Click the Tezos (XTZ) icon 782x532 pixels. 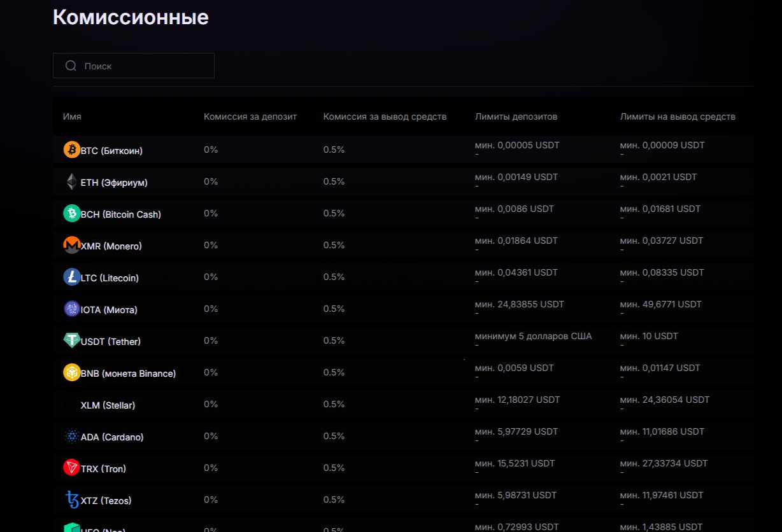point(72,500)
